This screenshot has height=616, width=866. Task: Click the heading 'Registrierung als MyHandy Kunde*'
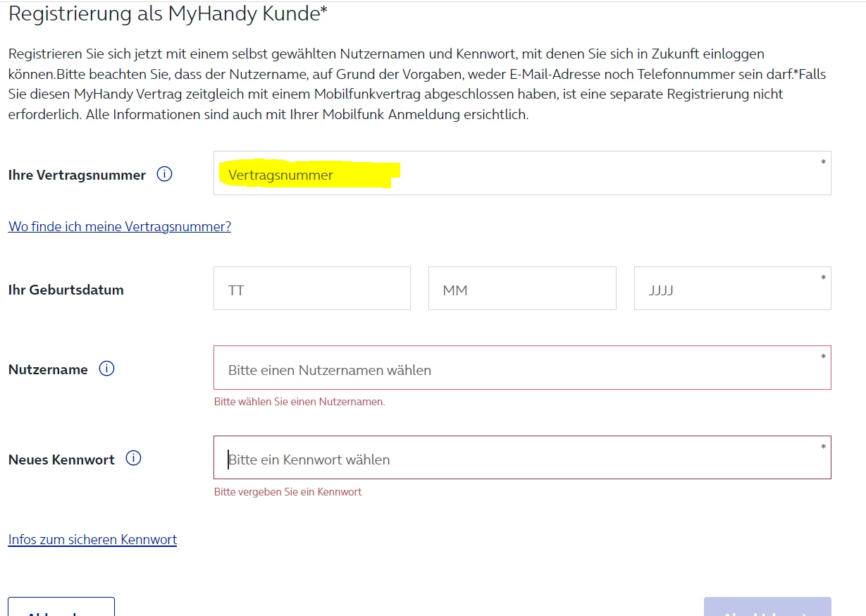168,14
